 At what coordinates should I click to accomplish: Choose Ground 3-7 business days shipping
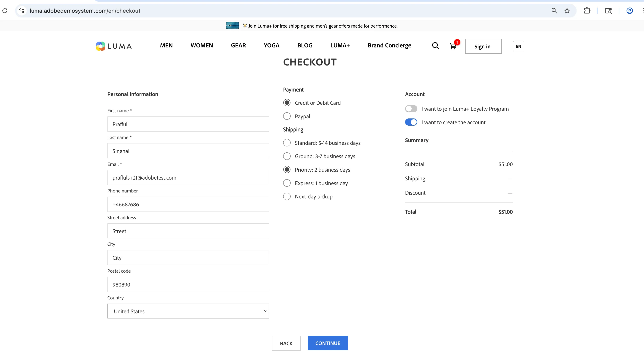287,156
